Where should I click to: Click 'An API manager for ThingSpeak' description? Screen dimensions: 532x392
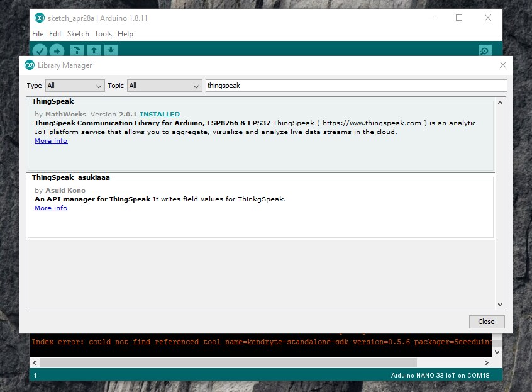pyautogui.click(x=92, y=199)
